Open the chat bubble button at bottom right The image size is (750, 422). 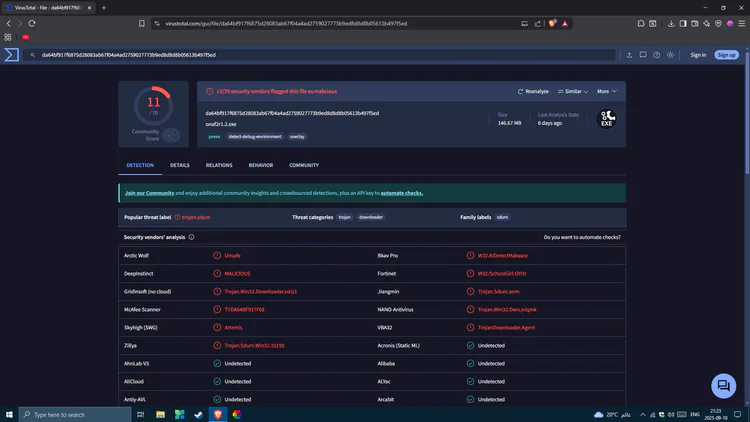pyautogui.click(x=723, y=386)
